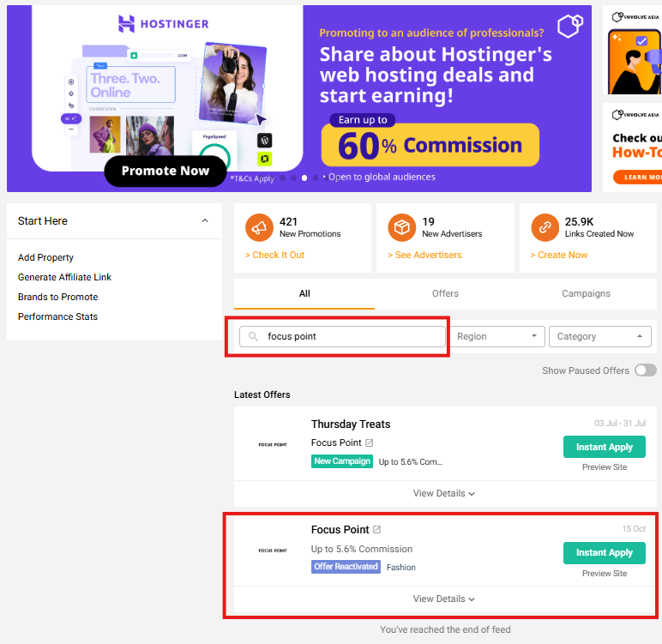The height and width of the screenshot is (644, 662).
Task: Click the search magnifier icon
Action: click(253, 336)
